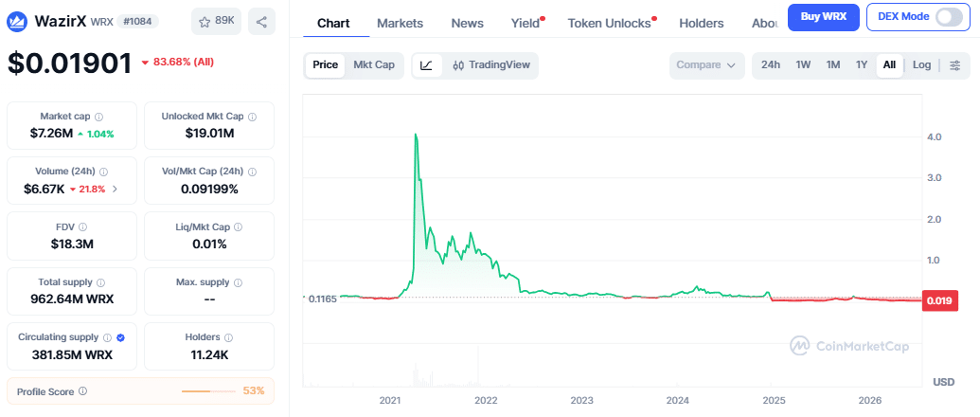Click the $18.3M FDV value
The width and height of the screenshot is (980, 417).
(73, 244)
